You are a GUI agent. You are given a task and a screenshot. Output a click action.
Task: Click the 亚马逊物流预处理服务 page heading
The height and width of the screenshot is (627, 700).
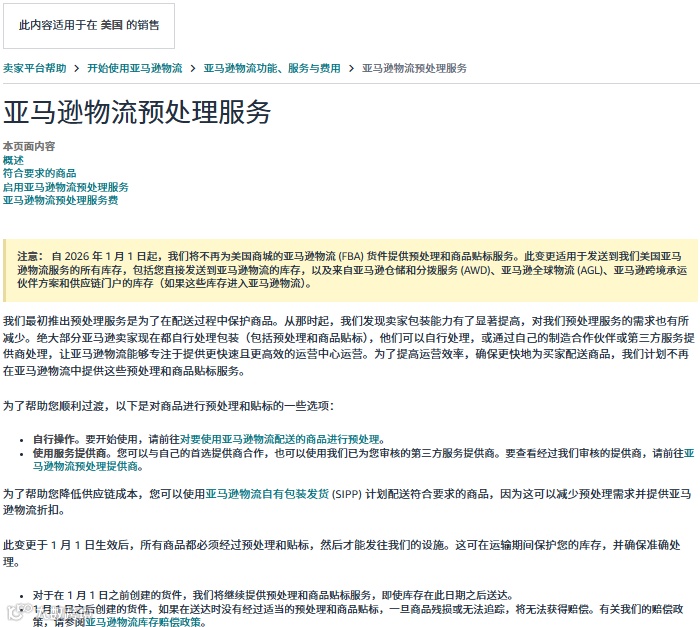137,112
